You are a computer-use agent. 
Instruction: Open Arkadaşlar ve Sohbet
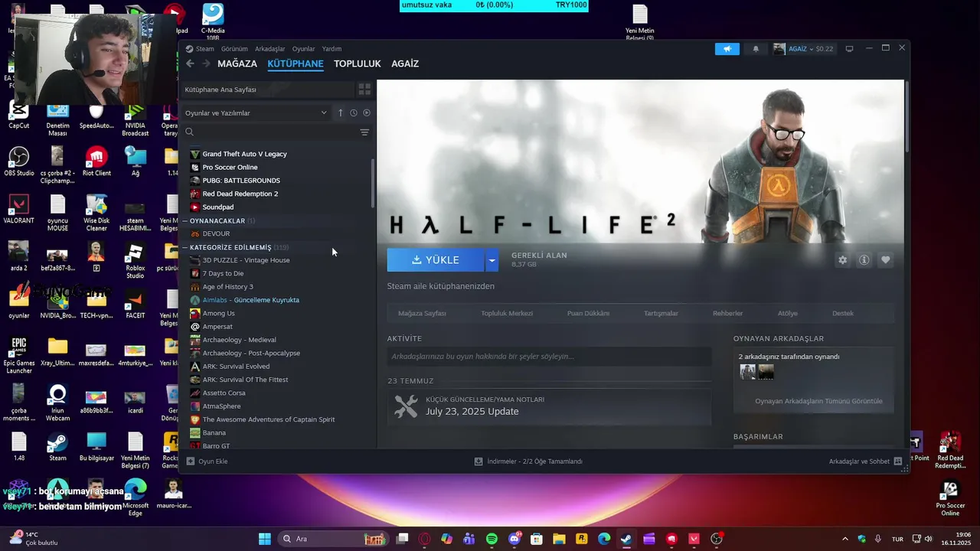tap(864, 461)
